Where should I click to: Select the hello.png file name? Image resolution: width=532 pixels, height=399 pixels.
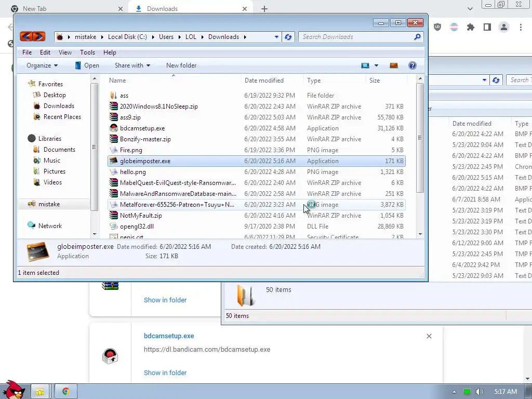pos(132,172)
